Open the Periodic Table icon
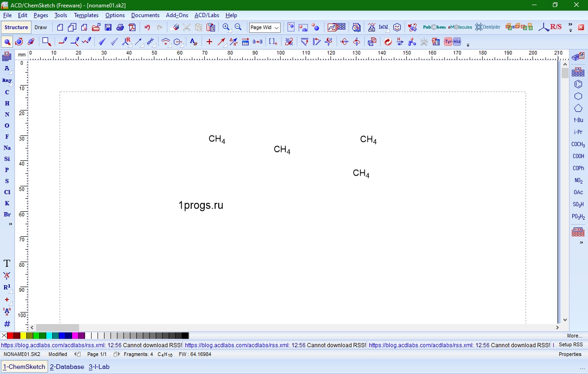Image resolution: width=588 pixels, height=374 pixels. pyautogui.click(x=7, y=56)
